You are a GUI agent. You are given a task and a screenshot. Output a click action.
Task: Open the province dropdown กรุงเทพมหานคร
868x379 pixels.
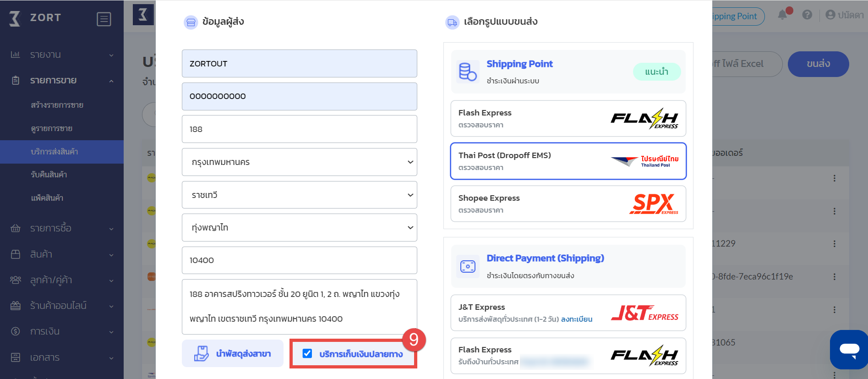click(x=300, y=162)
